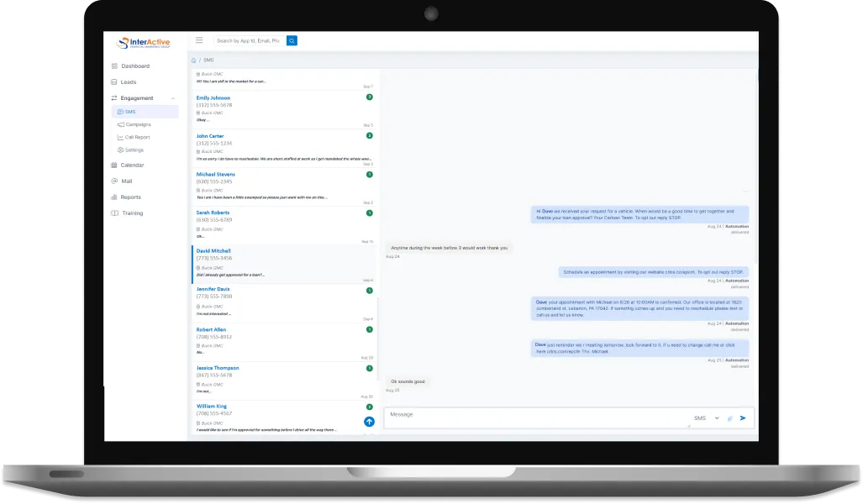Click Sarah Roberts' unread count badge
Image resolution: width=863 pixels, height=504 pixels.
[x=369, y=213]
